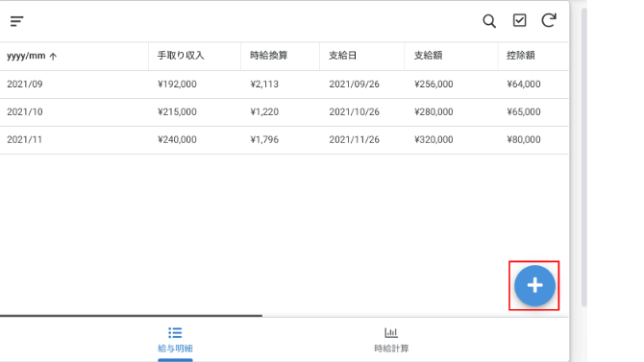
Task: Select the ¥64,000 deduction cell
Action: (524, 84)
